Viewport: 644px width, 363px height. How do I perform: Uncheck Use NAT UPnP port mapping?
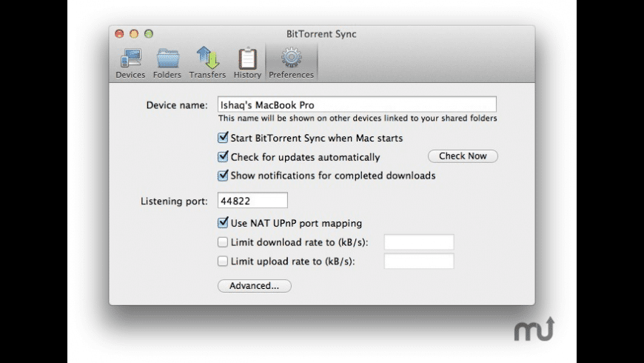223,222
